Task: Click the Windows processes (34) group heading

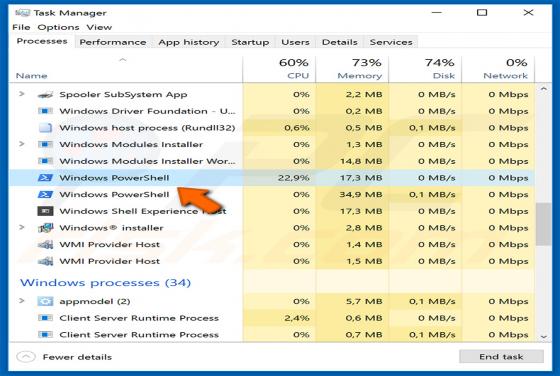Action: click(x=105, y=283)
